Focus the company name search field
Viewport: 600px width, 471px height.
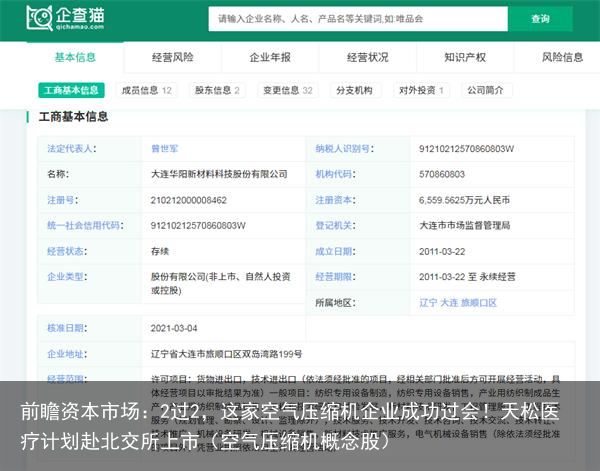coord(358,19)
